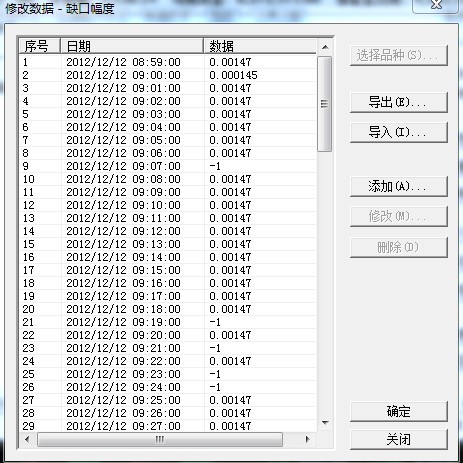
Task: Click the -1 value in row 21
Action: point(215,322)
